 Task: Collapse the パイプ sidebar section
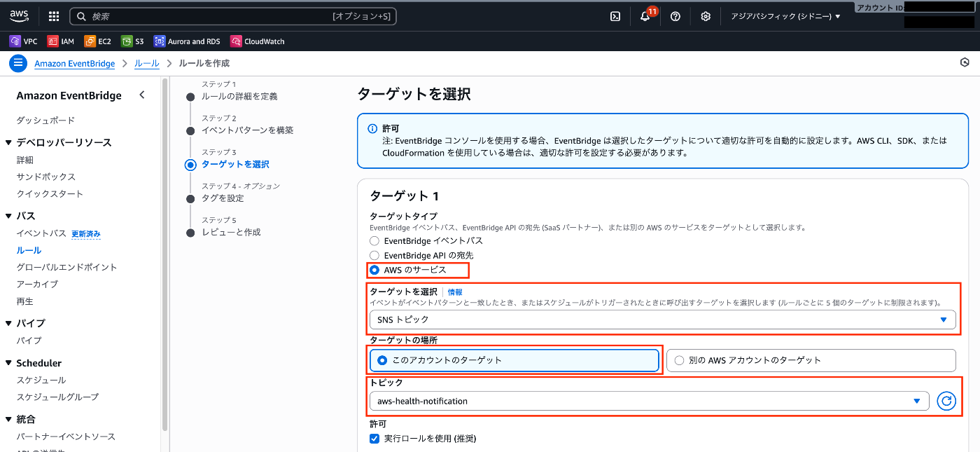9,323
